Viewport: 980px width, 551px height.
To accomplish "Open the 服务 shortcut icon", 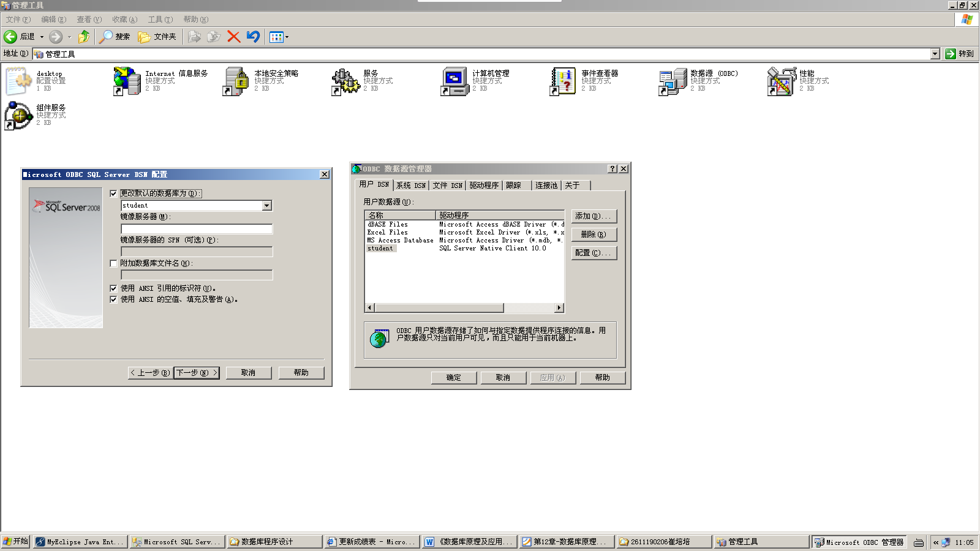I will pyautogui.click(x=345, y=81).
